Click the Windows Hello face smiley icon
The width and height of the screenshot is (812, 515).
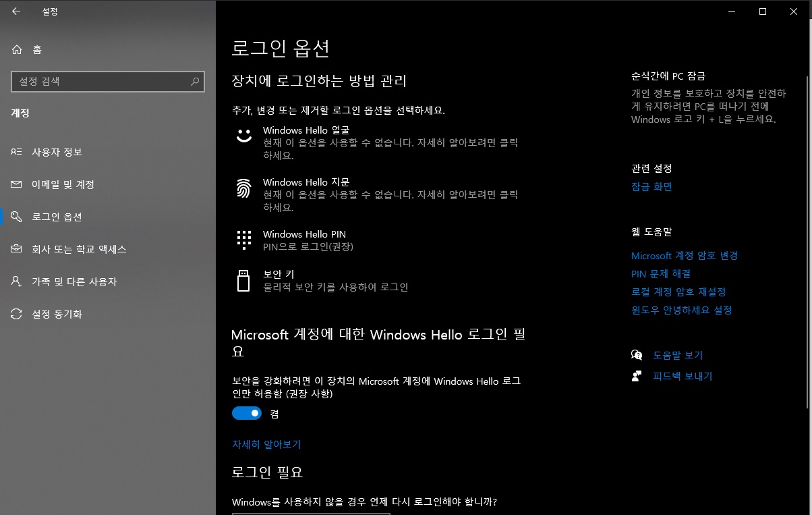pos(243,136)
